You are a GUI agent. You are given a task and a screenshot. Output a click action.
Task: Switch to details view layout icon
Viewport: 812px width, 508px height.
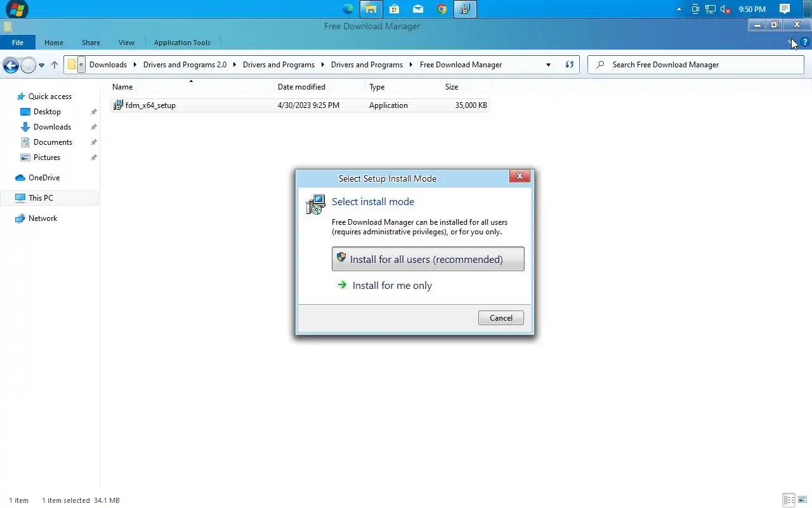click(x=789, y=500)
